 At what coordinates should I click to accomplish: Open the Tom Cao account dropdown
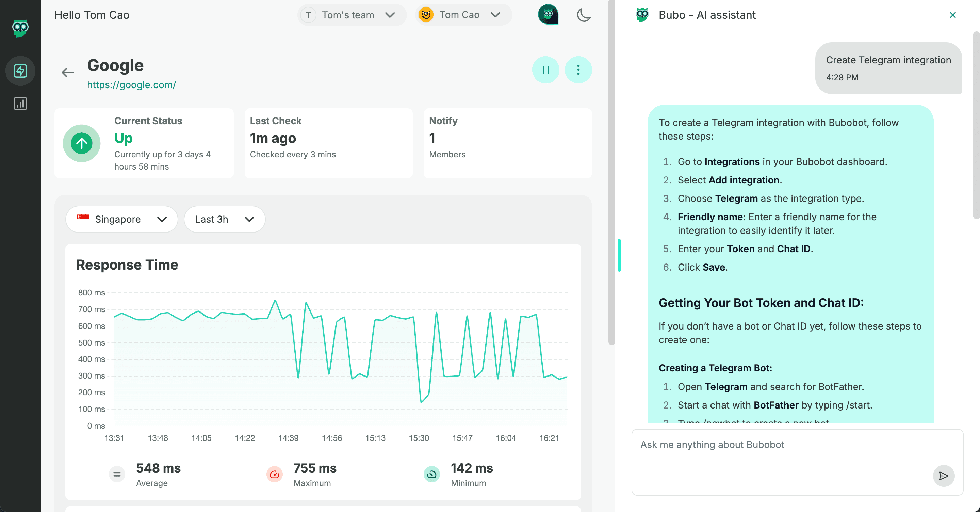point(464,15)
